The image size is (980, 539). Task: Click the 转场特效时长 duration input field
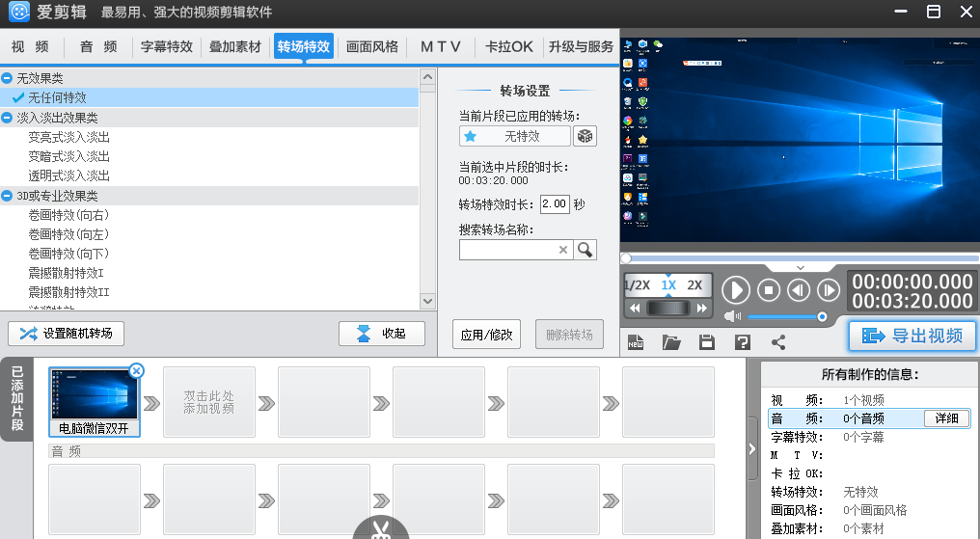(555, 204)
